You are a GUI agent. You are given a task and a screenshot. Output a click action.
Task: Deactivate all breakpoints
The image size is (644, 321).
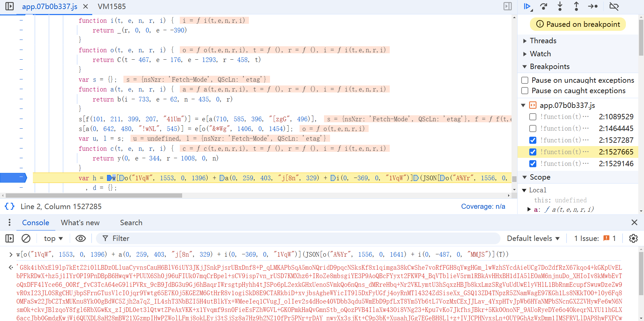tap(614, 6)
